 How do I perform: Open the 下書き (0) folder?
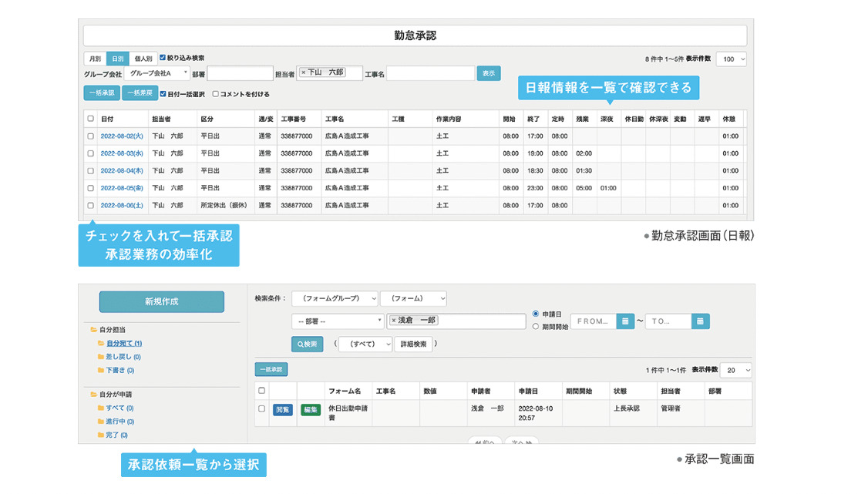pyautogui.click(x=119, y=370)
